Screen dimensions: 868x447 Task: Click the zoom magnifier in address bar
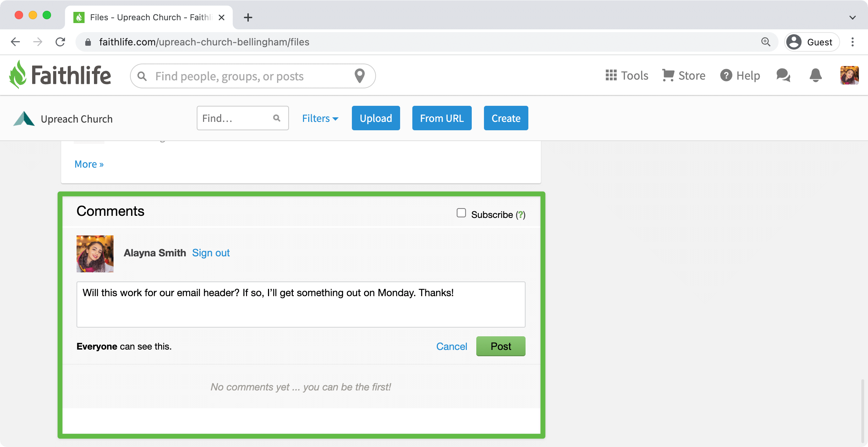[766, 42]
